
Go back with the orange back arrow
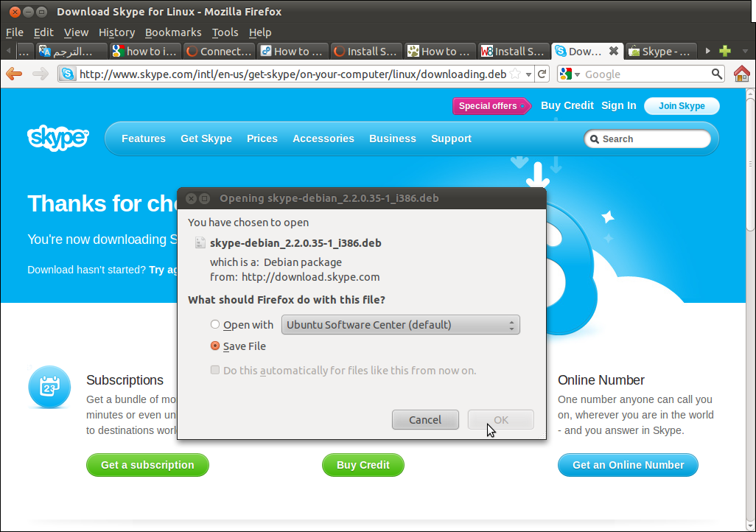14,74
